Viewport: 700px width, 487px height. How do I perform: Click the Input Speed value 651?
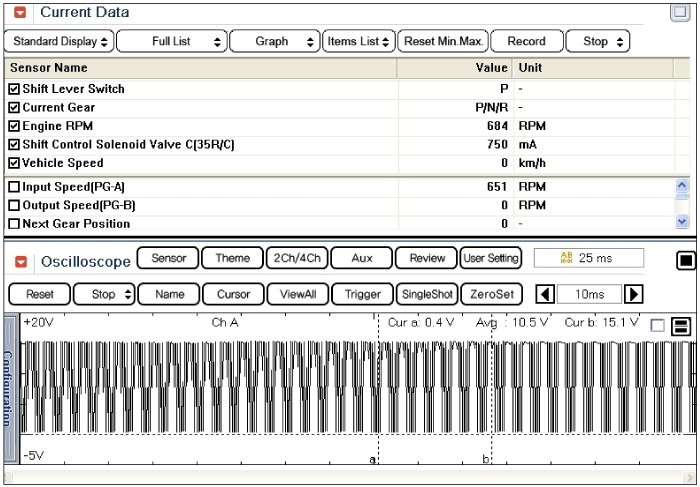point(497,187)
